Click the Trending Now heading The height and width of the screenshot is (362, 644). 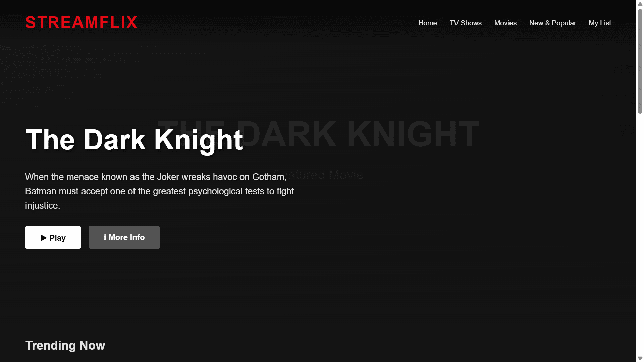tap(65, 345)
